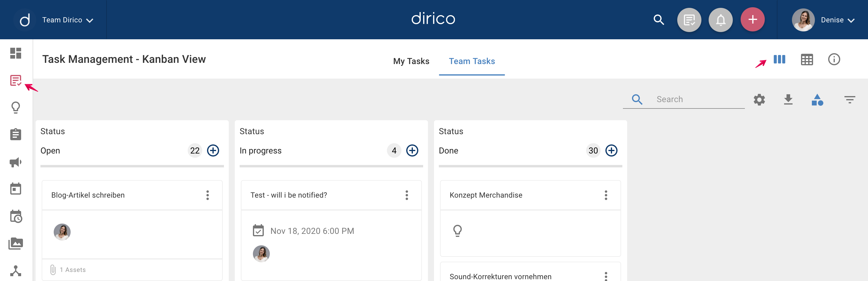Open campaigns megaphone sidebar icon
The height and width of the screenshot is (281, 868).
click(x=16, y=162)
